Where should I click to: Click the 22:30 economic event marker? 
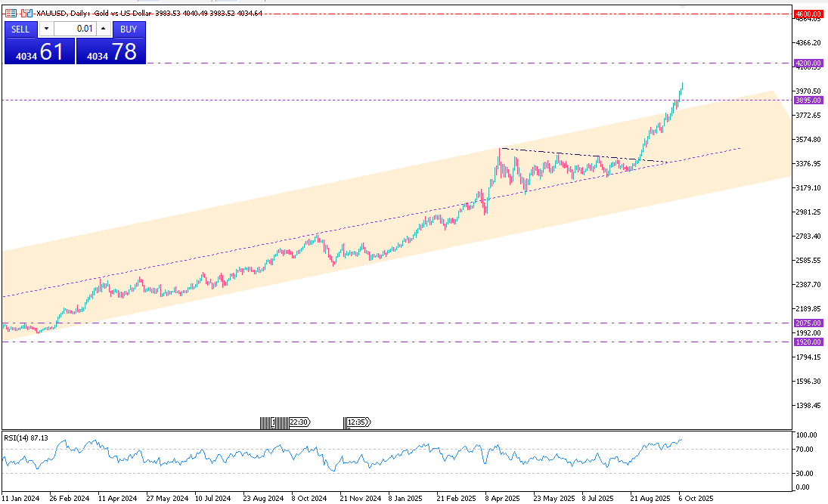click(x=299, y=422)
